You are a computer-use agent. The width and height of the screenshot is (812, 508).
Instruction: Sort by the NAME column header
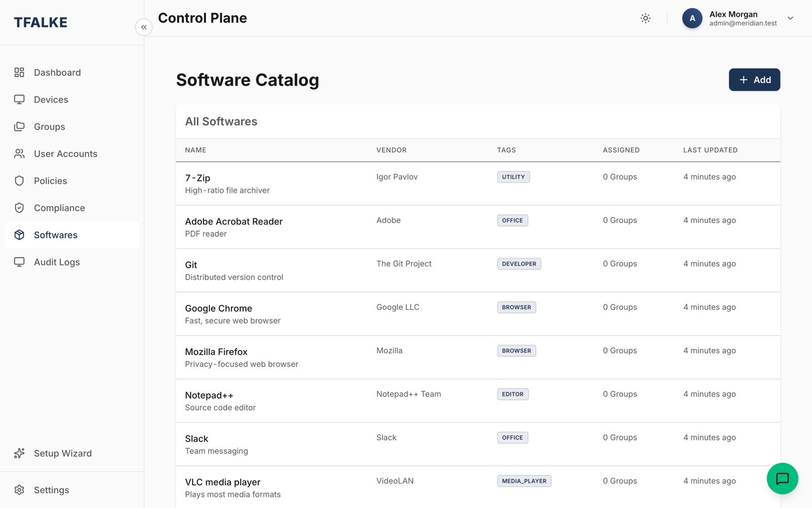coord(195,150)
